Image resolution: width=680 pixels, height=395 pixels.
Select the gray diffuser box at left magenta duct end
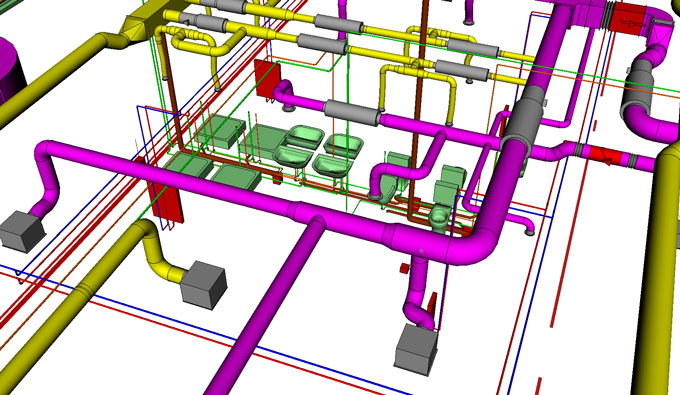pyautogui.click(x=22, y=232)
